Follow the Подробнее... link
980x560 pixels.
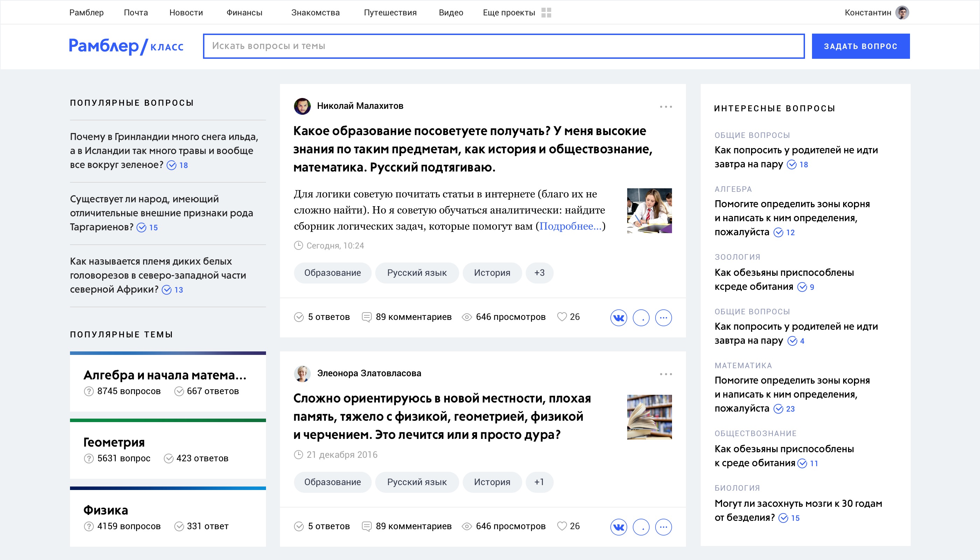570,226
